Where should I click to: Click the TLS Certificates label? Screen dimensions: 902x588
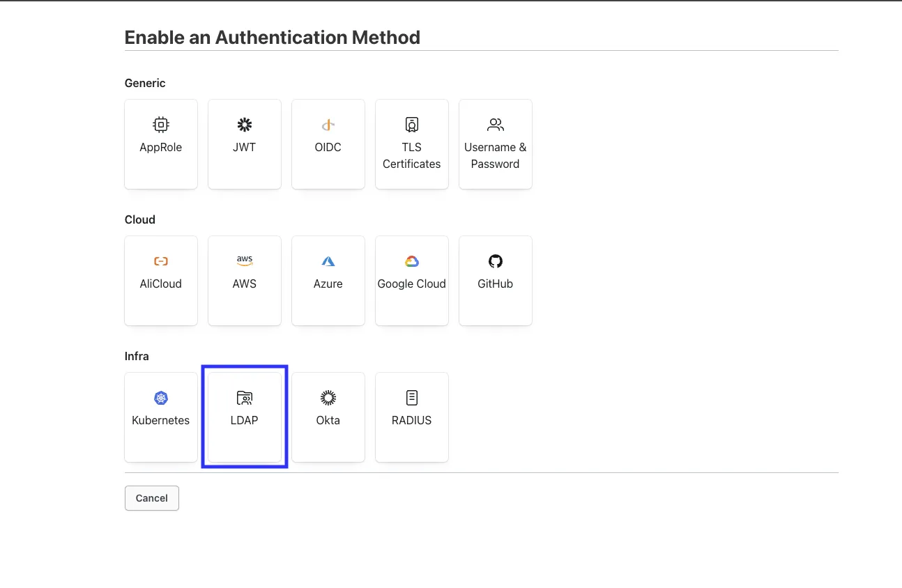(x=412, y=155)
